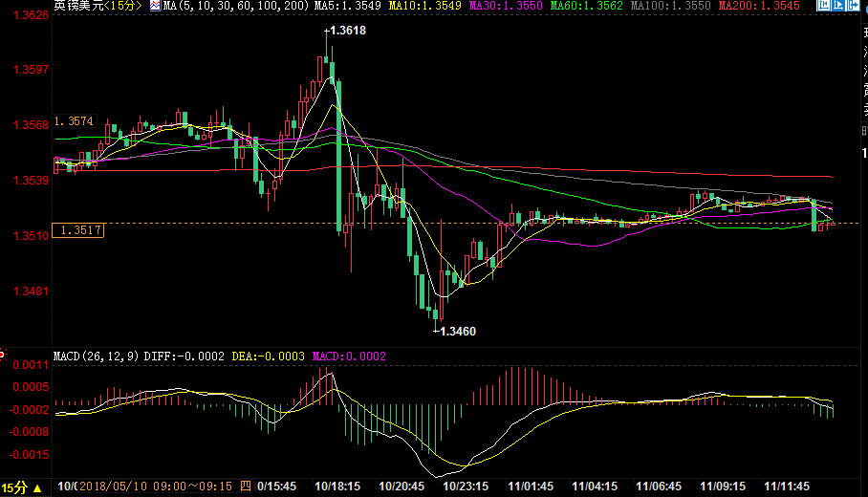Viewport: 868px width, 497px height.
Task: Click the small chart icon before MA label
Action: 155,6
